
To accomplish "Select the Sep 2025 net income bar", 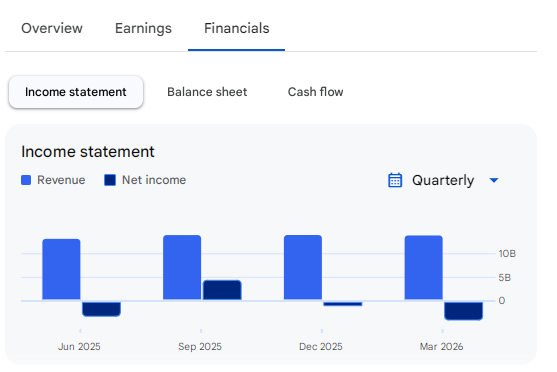I will pos(222,290).
